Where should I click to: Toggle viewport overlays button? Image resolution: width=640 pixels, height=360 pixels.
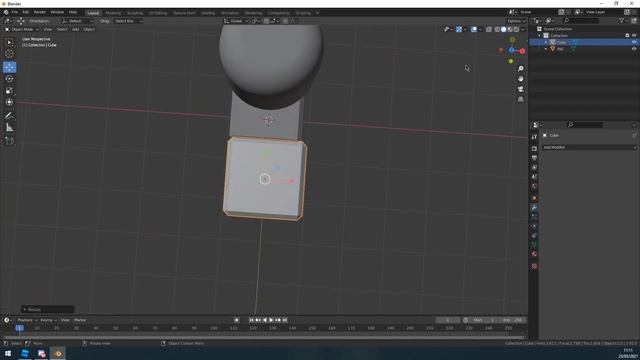[474, 29]
